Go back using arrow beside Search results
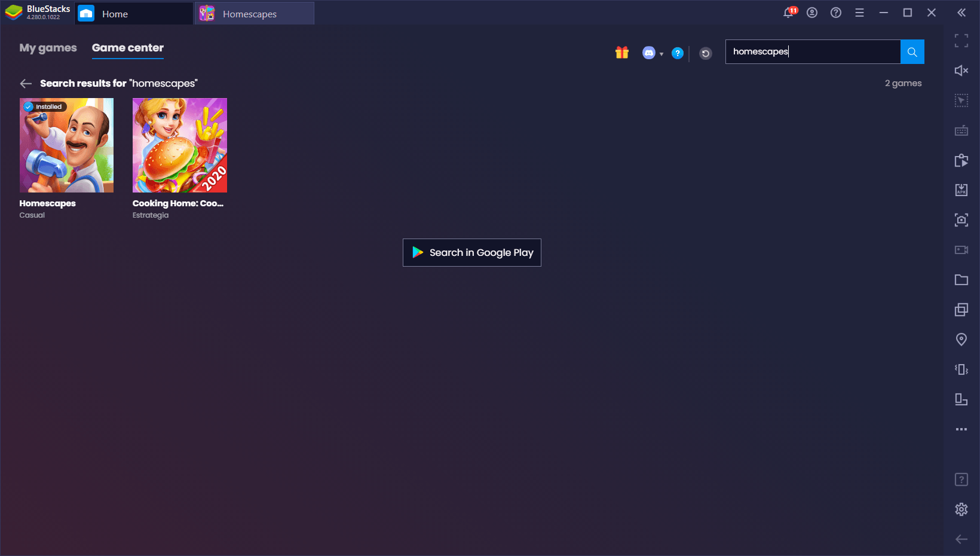The width and height of the screenshot is (980, 556). [x=26, y=84]
